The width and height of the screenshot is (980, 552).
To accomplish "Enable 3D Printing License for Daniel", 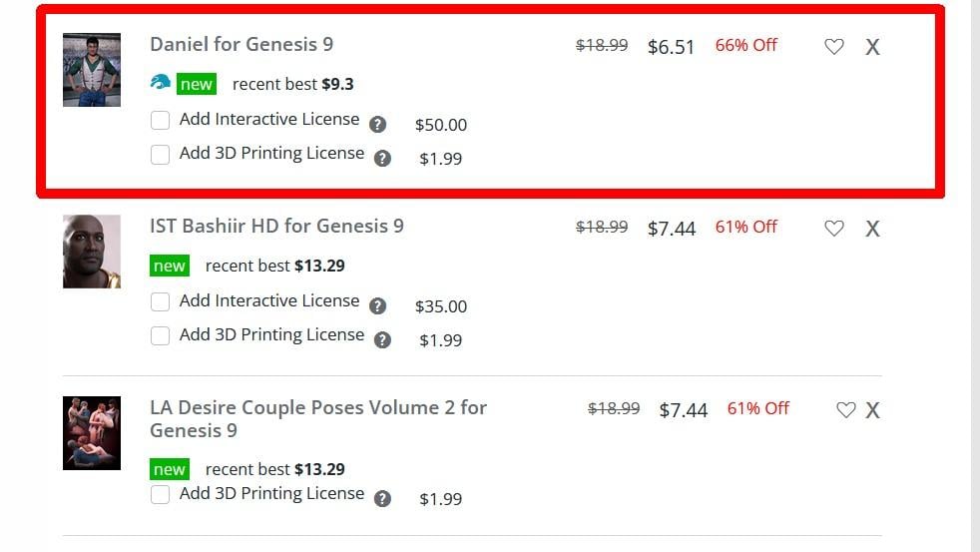I will pyautogui.click(x=160, y=155).
